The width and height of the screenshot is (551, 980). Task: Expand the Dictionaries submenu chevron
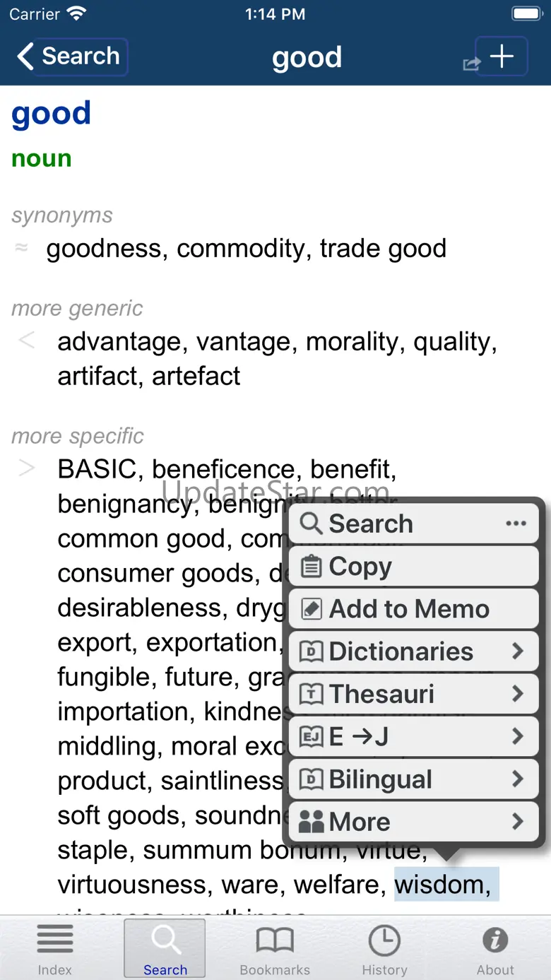pyautogui.click(x=518, y=651)
